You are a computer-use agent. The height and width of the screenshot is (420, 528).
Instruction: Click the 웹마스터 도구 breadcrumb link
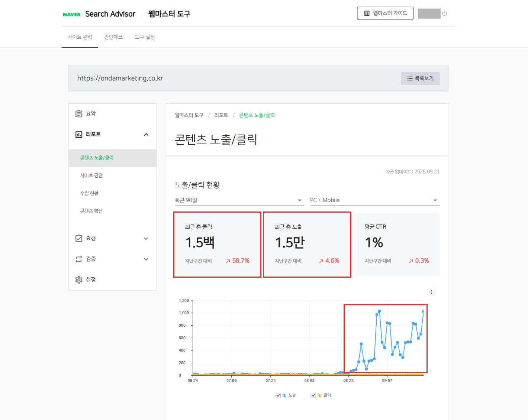point(189,115)
